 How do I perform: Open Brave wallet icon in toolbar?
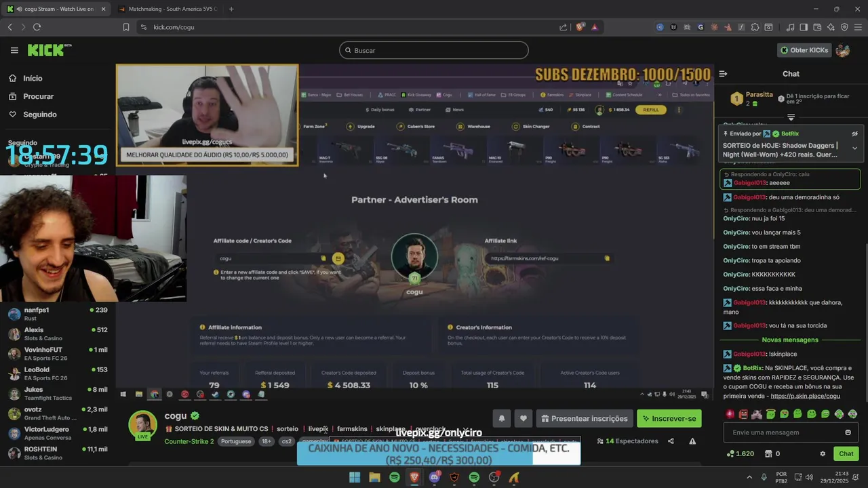click(x=817, y=27)
